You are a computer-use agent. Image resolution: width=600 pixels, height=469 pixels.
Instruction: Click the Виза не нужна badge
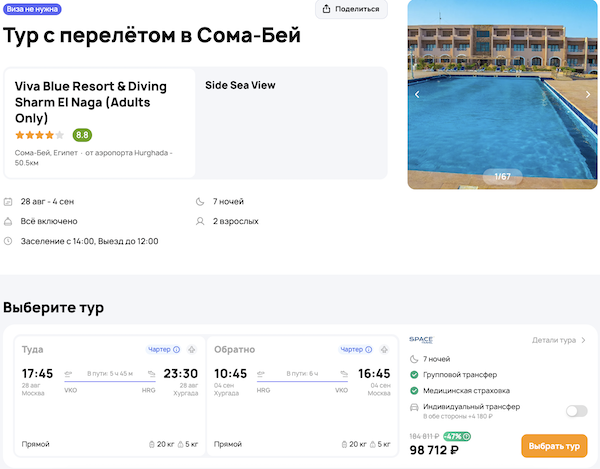[32, 9]
